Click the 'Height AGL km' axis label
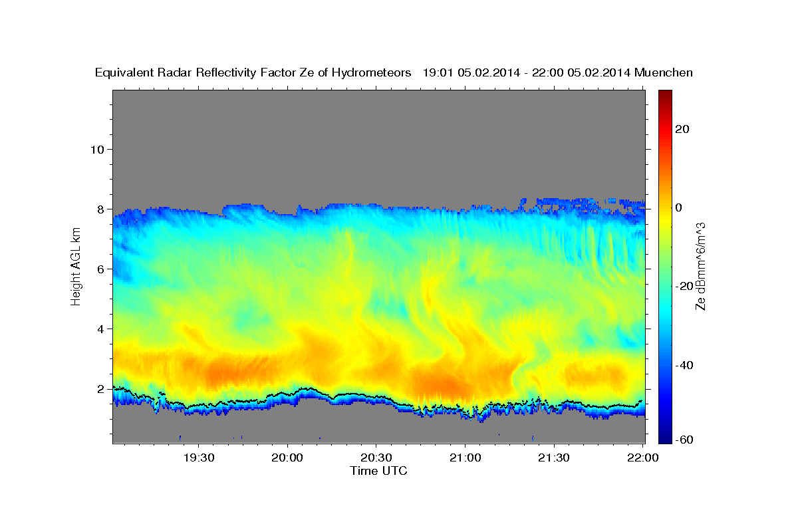Viewport: 798px width, 532px height. point(76,266)
